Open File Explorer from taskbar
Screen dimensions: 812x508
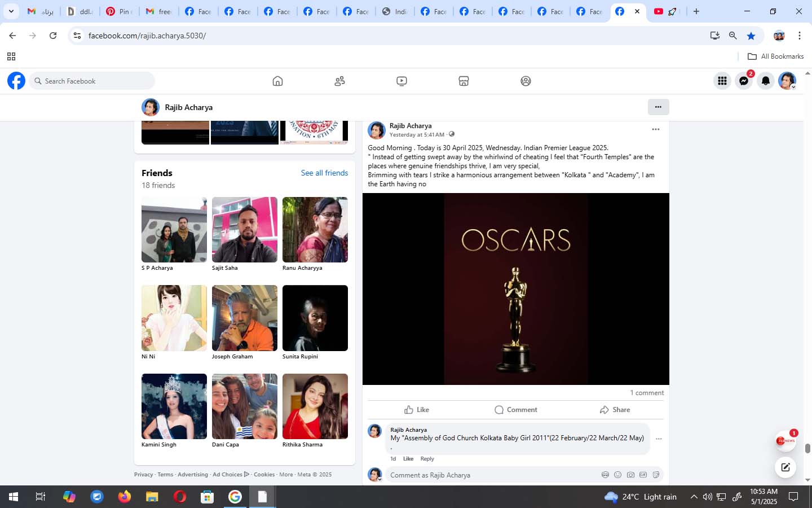coord(152,497)
